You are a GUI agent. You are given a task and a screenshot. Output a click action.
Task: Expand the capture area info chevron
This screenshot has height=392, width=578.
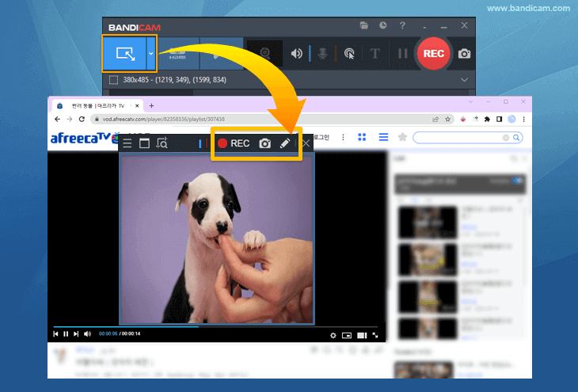tap(464, 80)
